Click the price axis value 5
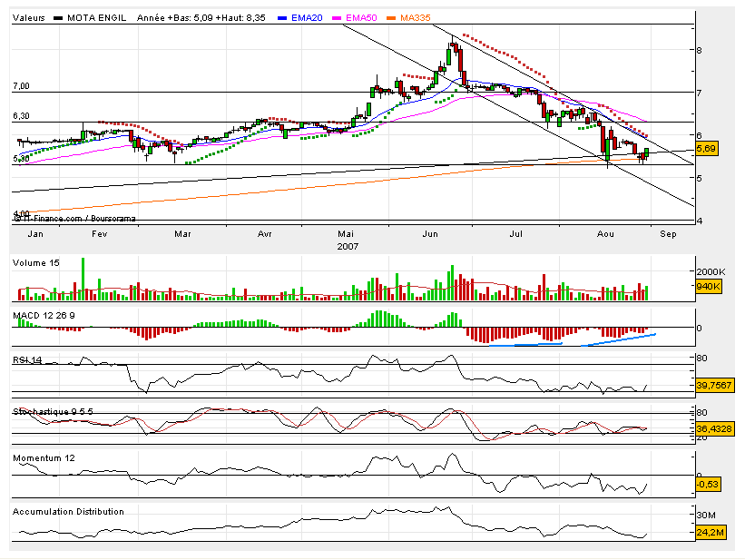This screenshot has height=560, width=745. click(700, 178)
